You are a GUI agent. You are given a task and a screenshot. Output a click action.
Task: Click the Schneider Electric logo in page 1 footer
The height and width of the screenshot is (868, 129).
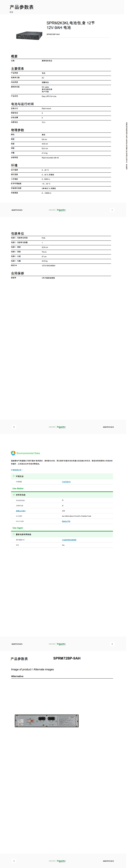(x=61, y=210)
